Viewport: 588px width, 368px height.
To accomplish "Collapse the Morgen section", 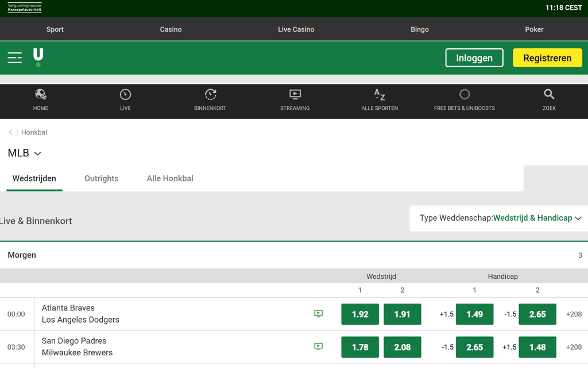I will (294, 255).
